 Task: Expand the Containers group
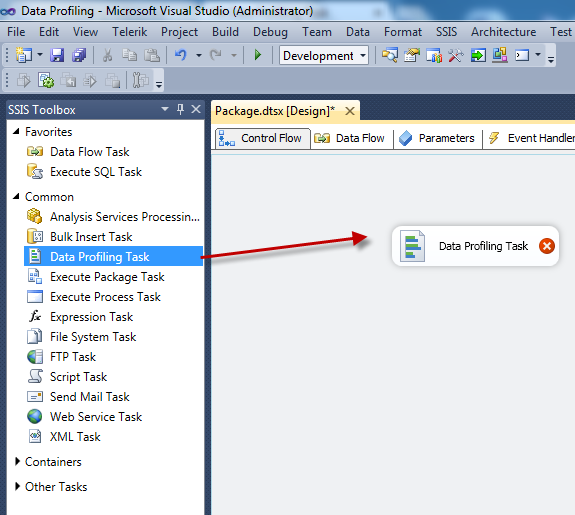click(17, 461)
